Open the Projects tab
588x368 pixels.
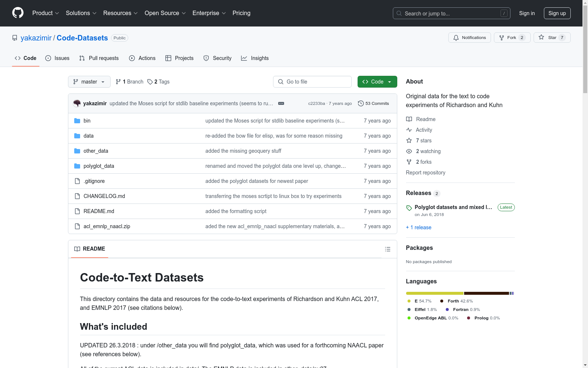(179, 58)
